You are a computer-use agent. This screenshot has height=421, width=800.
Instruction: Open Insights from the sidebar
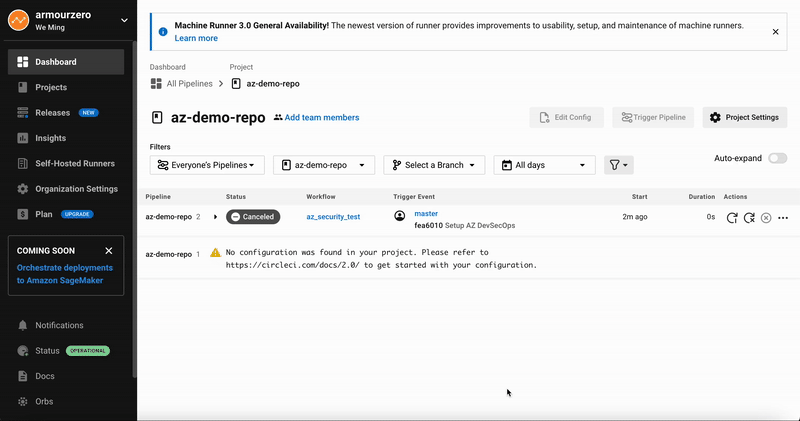(50, 138)
